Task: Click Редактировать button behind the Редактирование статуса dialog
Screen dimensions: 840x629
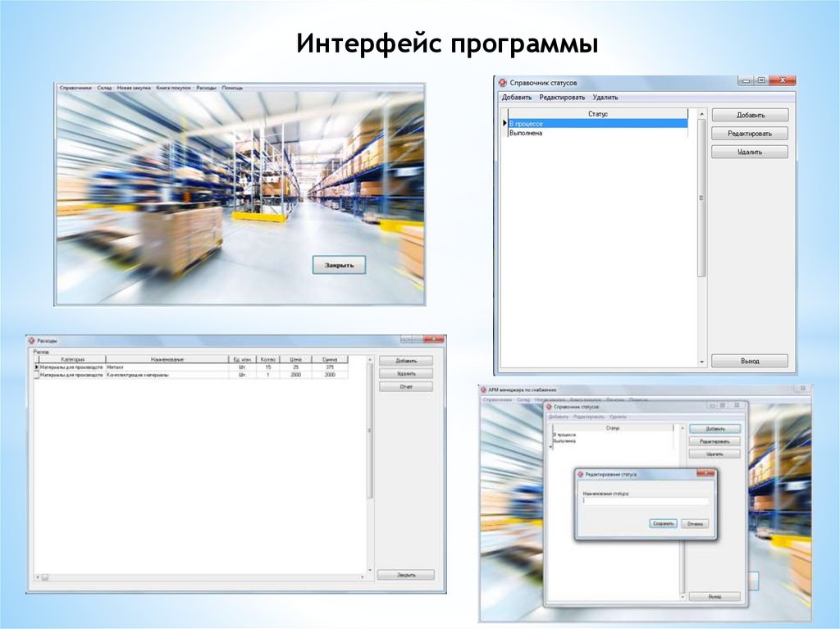Action: [x=714, y=441]
